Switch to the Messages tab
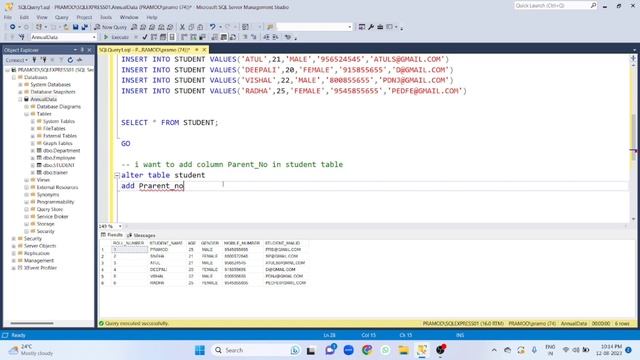Screen dimensions: 640x360 point(141,236)
